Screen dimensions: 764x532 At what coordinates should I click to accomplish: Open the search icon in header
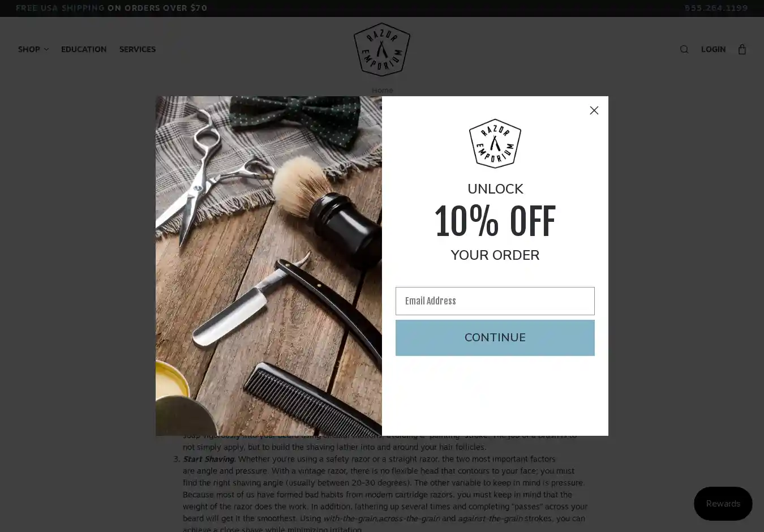[x=684, y=49]
